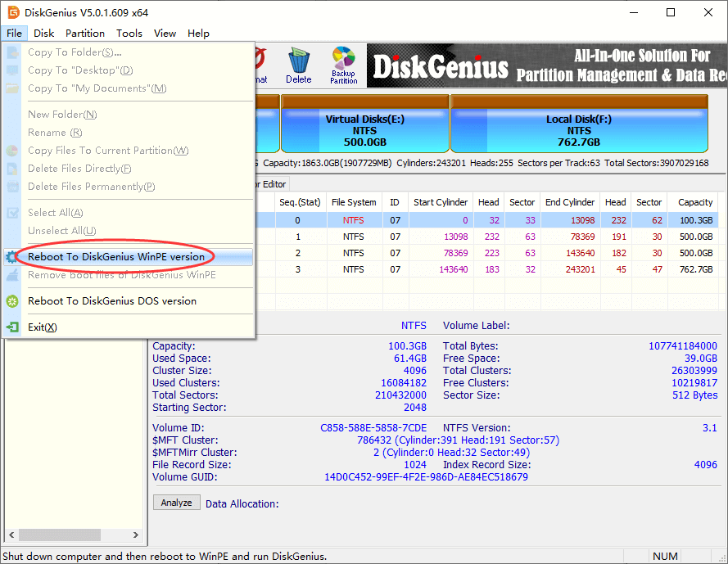The width and height of the screenshot is (728, 564).
Task: Open the Partition menu
Action: click(x=85, y=34)
